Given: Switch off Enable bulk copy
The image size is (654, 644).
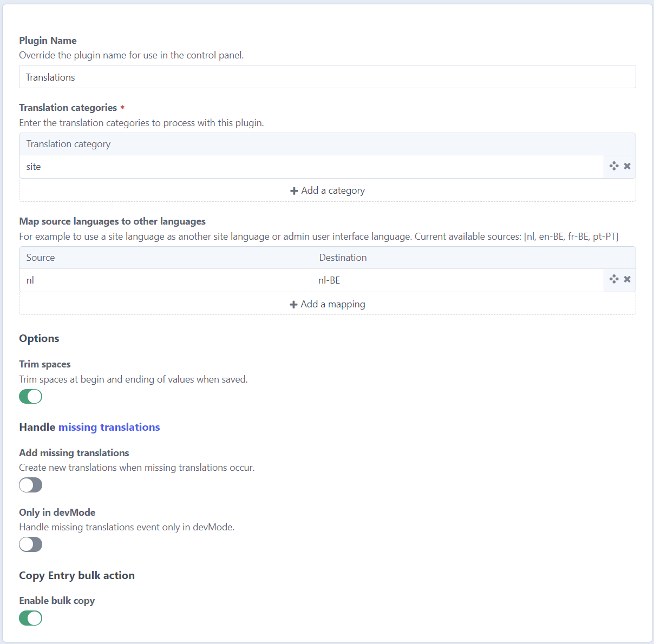Looking at the screenshot, I should pos(31,618).
